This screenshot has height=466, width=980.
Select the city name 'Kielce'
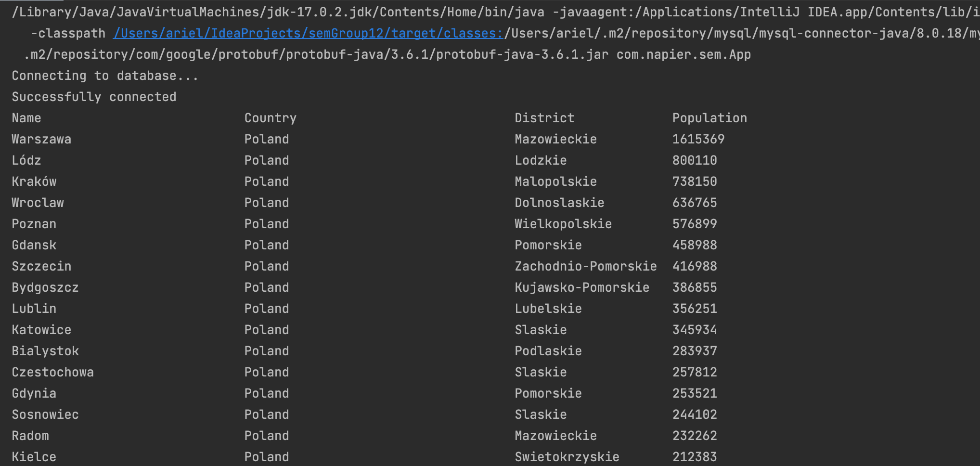click(x=34, y=457)
